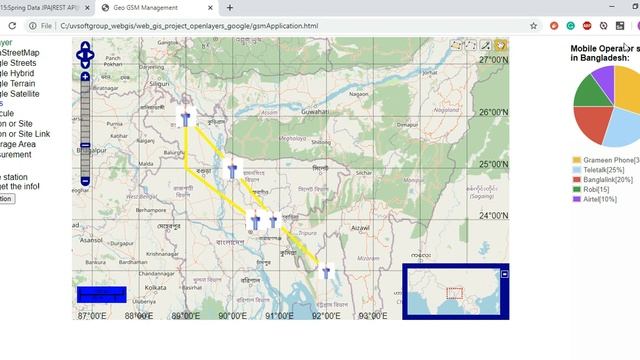Pan the map south with the down arrow
The height and width of the screenshot is (360, 640).
[85, 64]
